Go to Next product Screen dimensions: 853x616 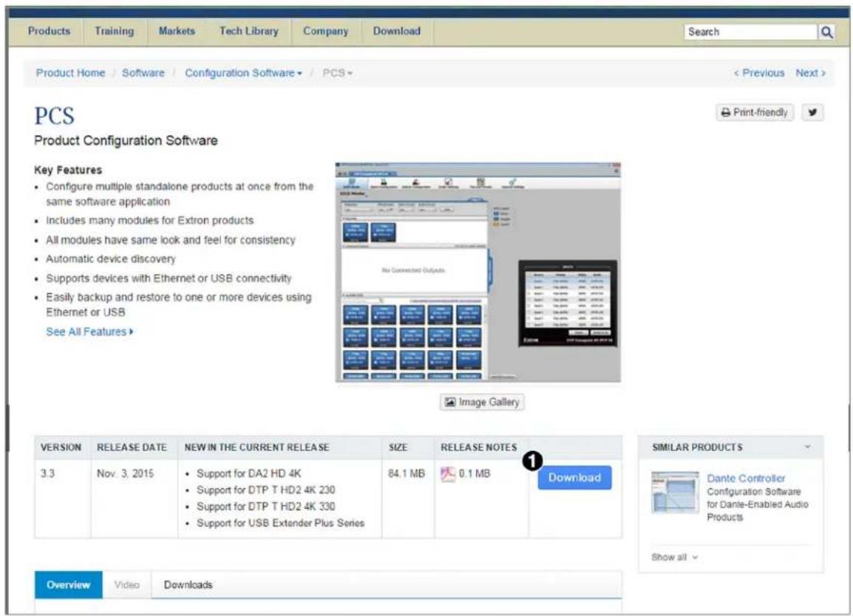tap(811, 73)
